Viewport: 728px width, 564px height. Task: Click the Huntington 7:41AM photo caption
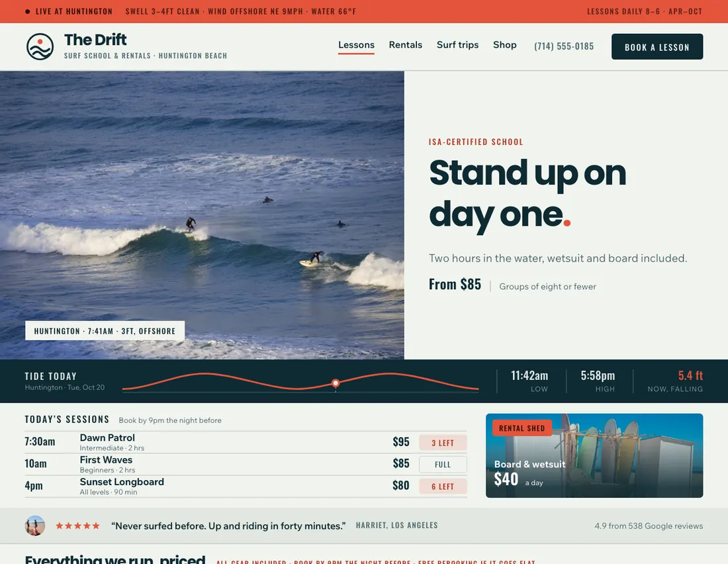click(x=105, y=331)
